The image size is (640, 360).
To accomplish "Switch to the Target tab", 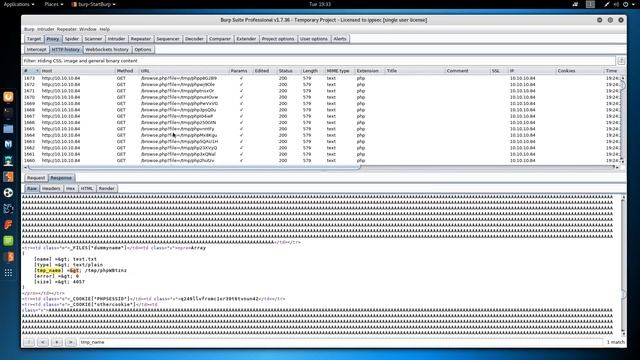I will pyautogui.click(x=34, y=39).
